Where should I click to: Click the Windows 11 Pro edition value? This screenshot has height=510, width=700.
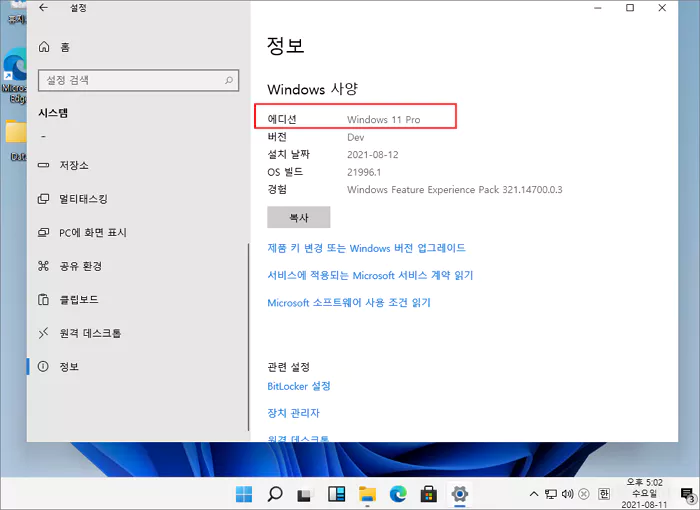pyautogui.click(x=383, y=120)
